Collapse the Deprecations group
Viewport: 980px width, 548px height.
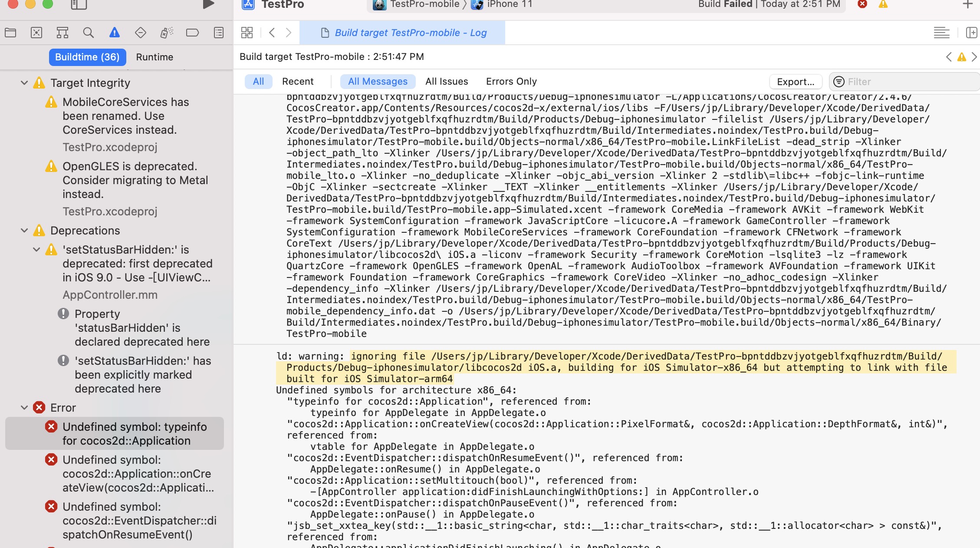[24, 231]
